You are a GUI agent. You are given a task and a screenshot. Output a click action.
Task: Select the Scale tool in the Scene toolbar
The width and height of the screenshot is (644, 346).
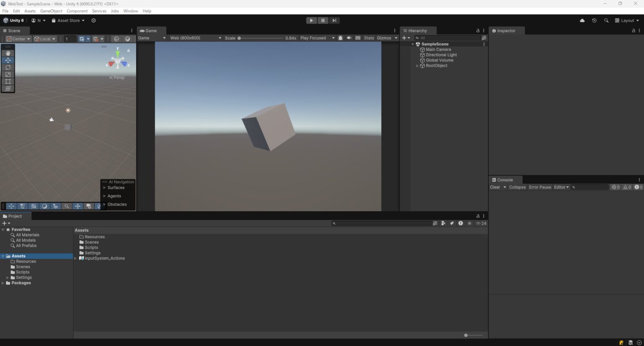coord(8,74)
